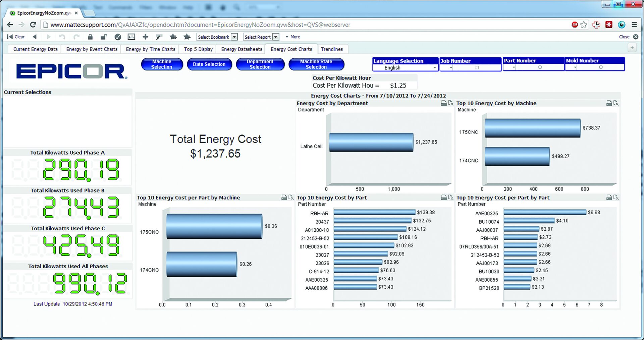Viewport: 644px width, 340px height.
Task: Undo the last layout change
Action: tap(62, 37)
